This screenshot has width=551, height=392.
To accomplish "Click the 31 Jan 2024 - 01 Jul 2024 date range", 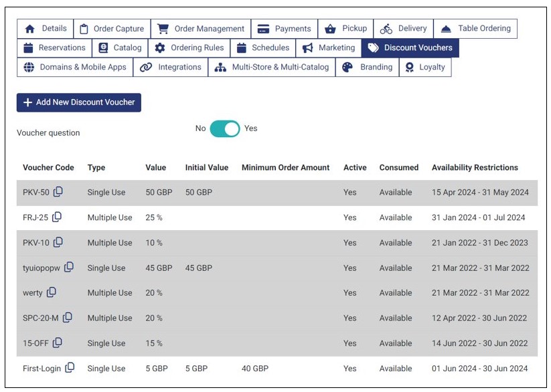I will [478, 218].
